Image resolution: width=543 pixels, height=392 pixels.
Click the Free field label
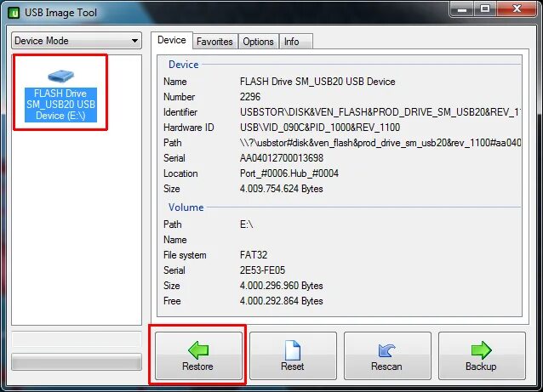[172, 301]
